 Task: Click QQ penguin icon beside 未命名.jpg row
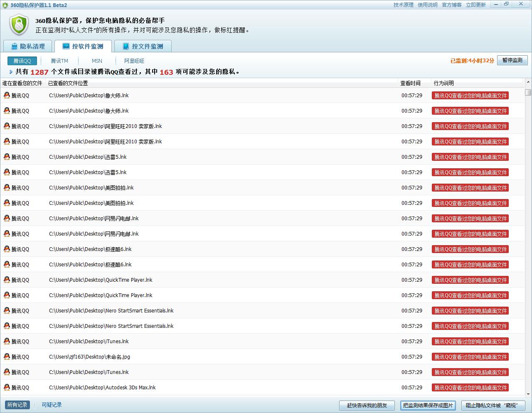coord(7,356)
